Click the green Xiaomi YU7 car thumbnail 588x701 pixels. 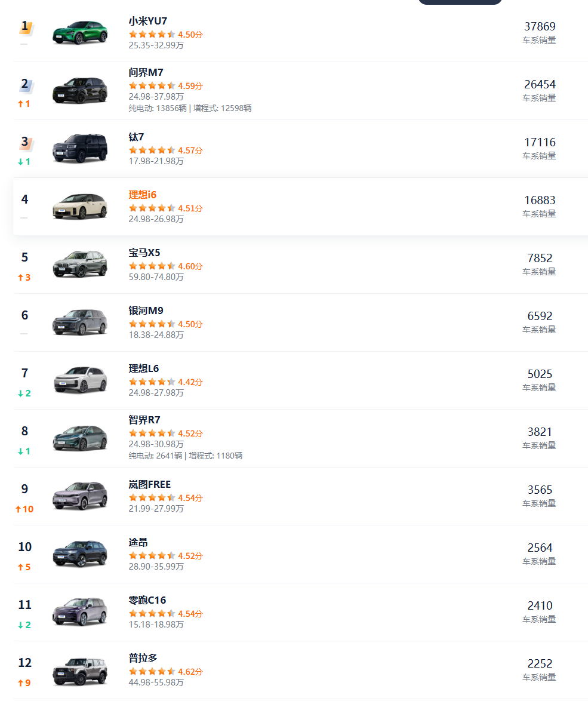(79, 32)
